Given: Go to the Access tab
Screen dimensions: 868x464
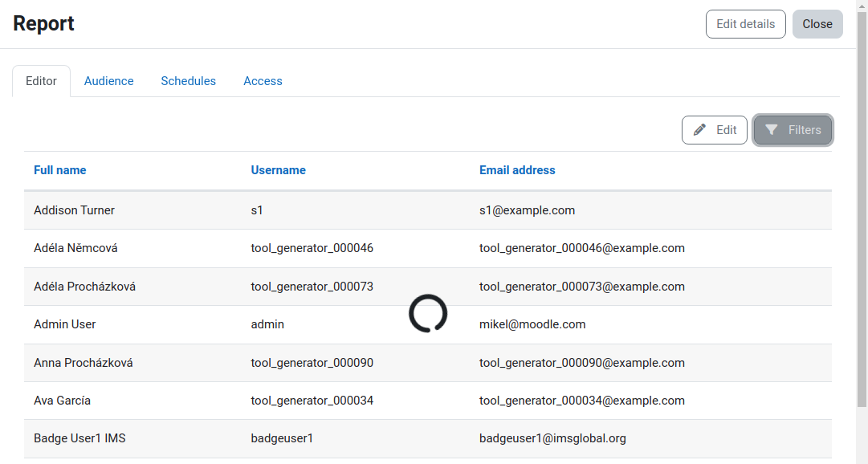Looking at the screenshot, I should [263, 81].
